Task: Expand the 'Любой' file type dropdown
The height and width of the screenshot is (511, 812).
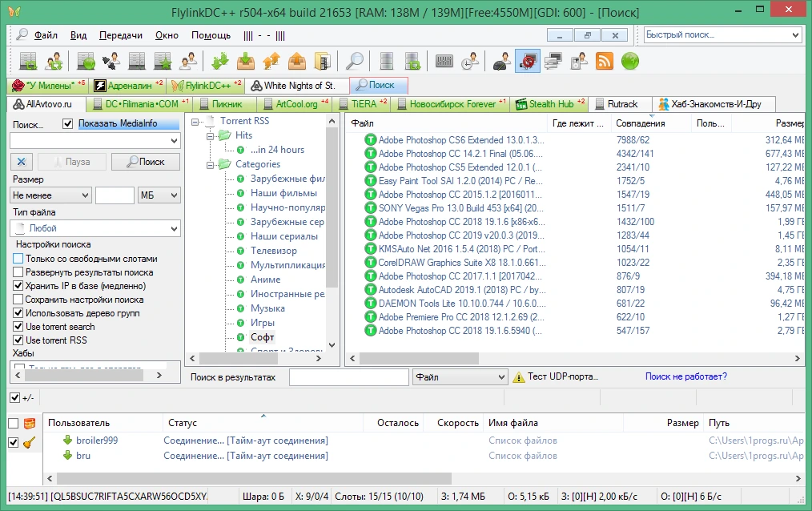Action: [95, 228]
